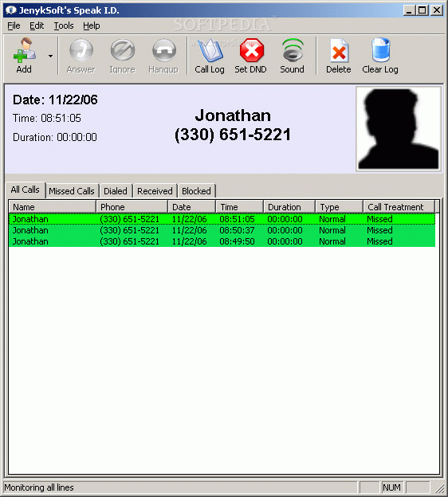The height and width of the screenshot is (497, 448).
Task: Click the Hangup phone icon
Action: (x=163, y=50)
